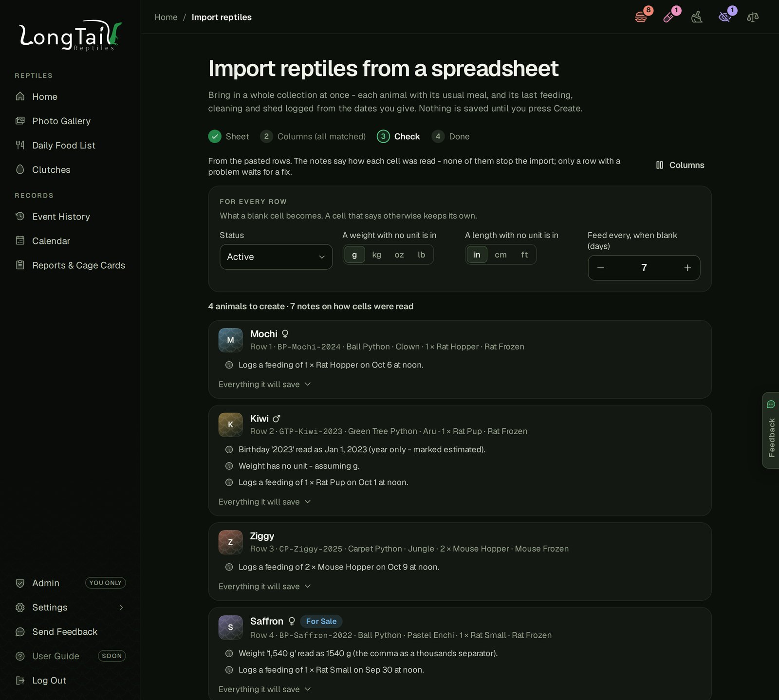Screen dimensions: 779x700
Task: Select lb as weight unit
Action: (x=422, y=255)
